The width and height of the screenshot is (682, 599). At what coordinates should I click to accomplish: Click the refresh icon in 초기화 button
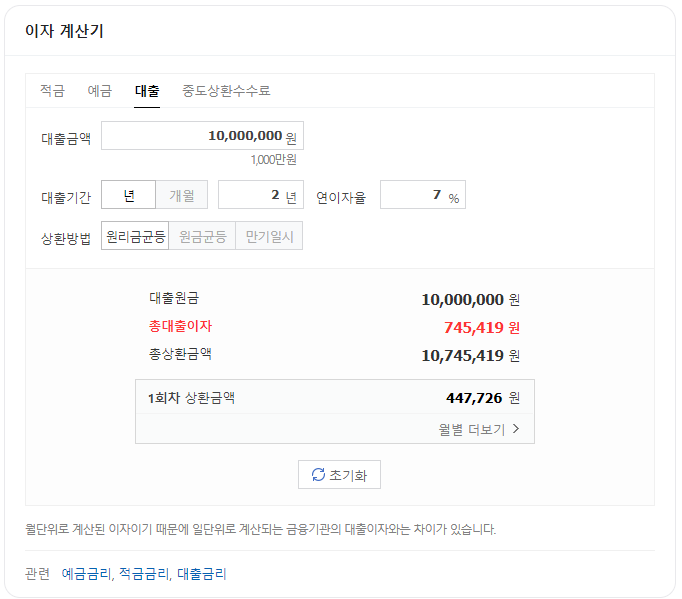click(318, 475)
